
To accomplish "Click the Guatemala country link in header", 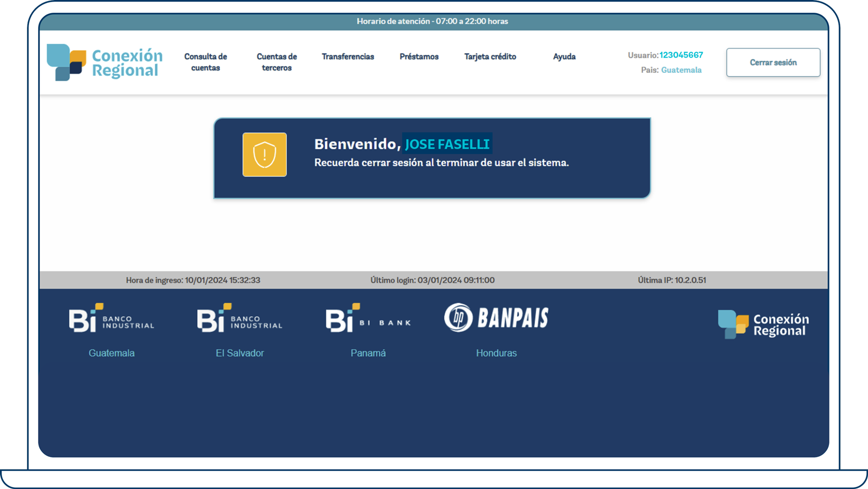I will coord(681,70).
